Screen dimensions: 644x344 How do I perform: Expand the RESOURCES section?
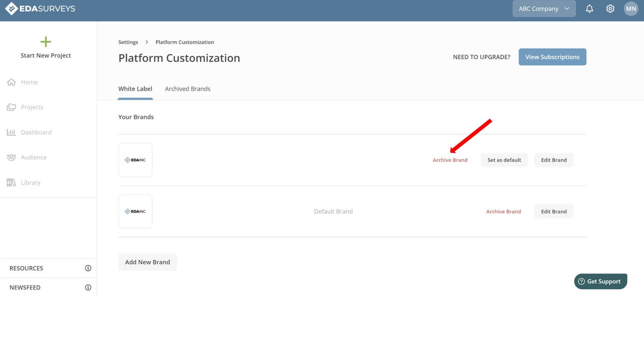click(x=48, y=268)
